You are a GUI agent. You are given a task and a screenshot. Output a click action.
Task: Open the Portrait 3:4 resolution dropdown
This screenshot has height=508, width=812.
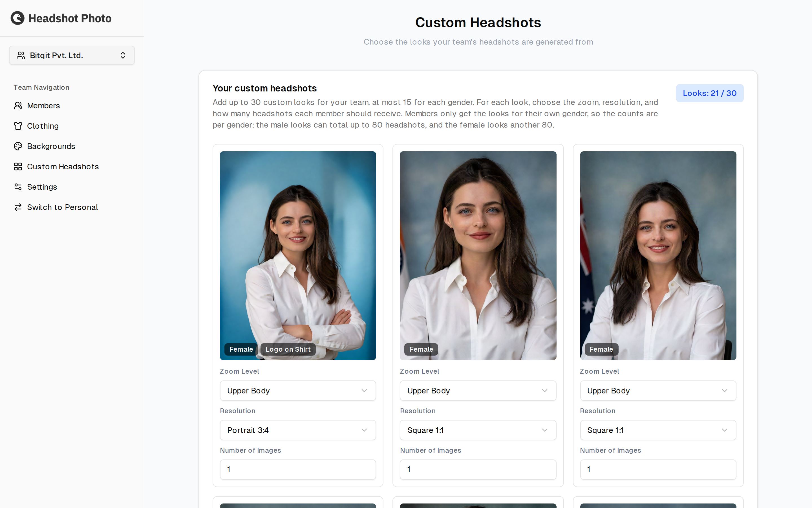point(298,430)
